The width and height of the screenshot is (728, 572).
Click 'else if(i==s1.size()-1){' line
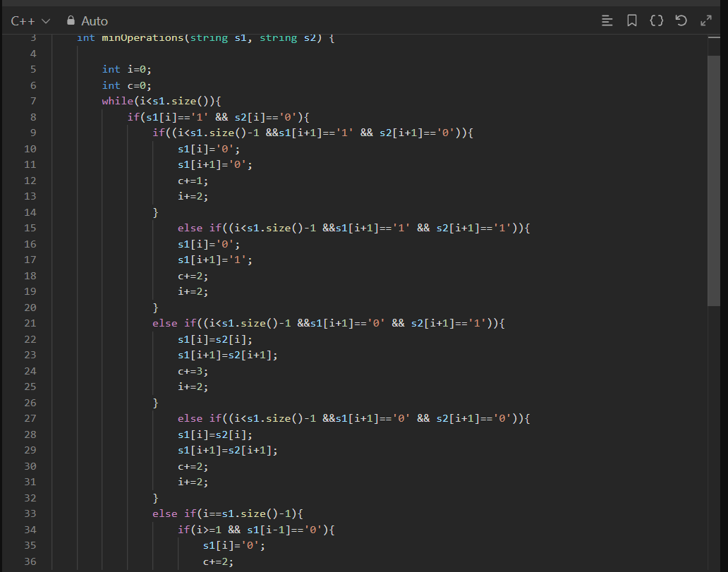(x=227, y=513)
